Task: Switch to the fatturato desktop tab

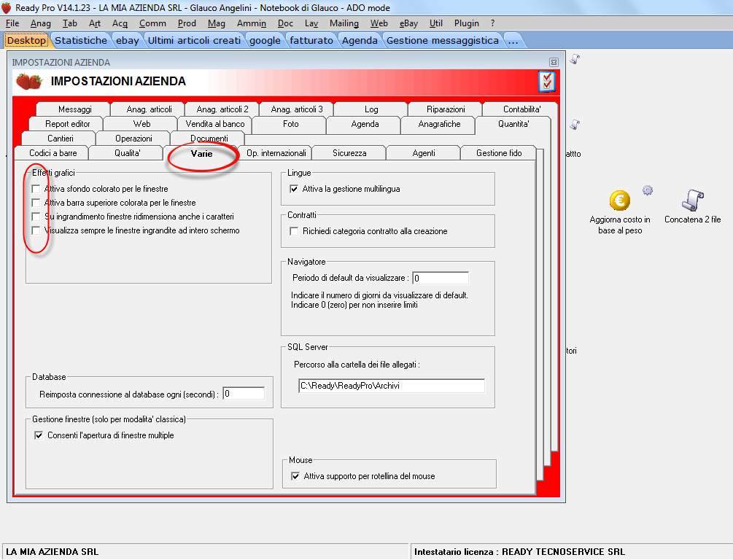Action: (x=311, y=41)
